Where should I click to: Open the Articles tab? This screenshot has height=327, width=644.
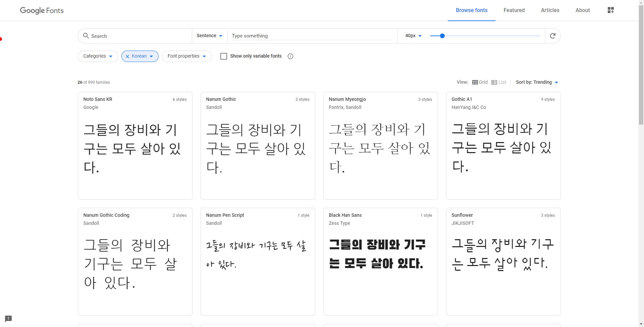point(550,10)
